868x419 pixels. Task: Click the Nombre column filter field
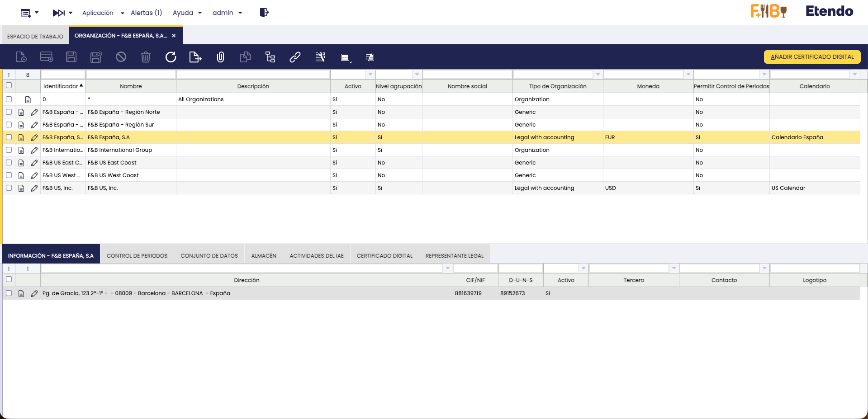click(x=131, y=74)
